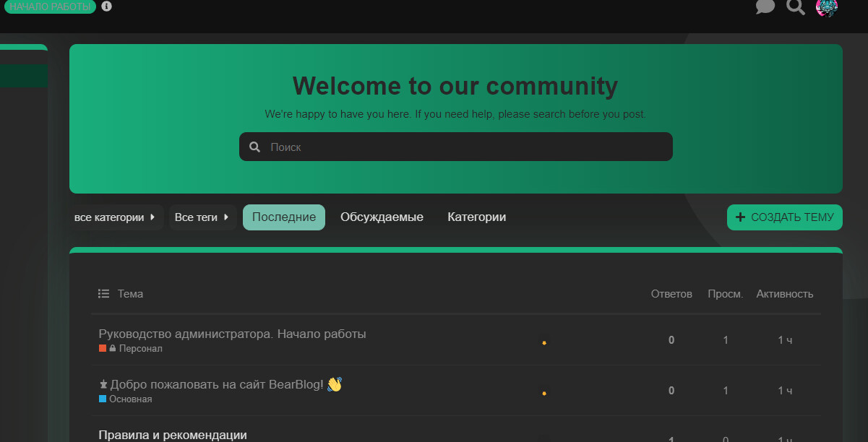Toggle bulk select icon next to Тема
This screenshot has width=868, height=442.
point(104,294)
